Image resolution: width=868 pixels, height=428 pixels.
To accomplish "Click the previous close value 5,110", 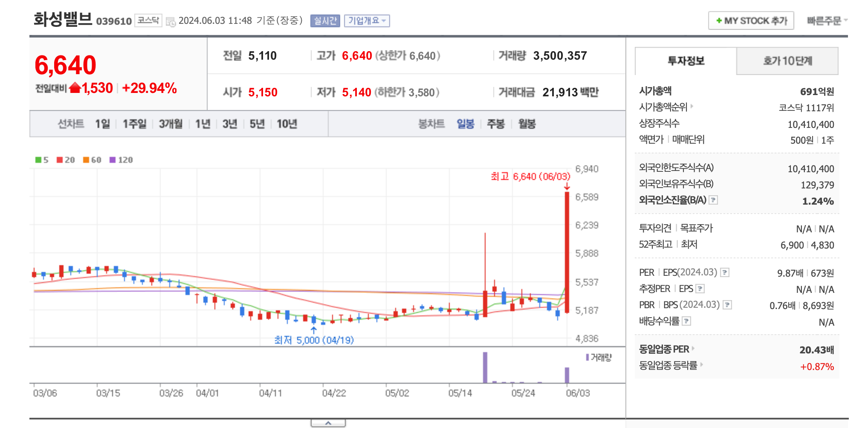I will pyautogui.click(x=263, y=56).
